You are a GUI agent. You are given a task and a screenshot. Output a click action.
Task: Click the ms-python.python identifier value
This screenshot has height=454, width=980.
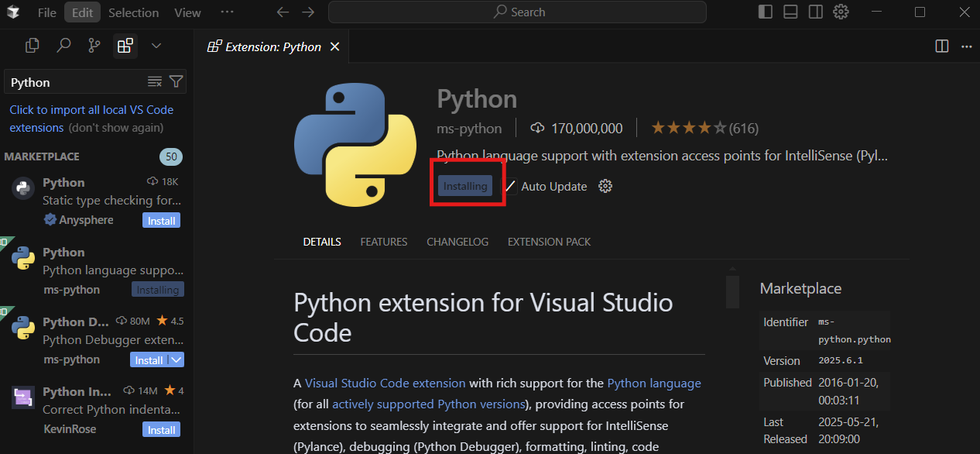click(x=855, y=331)
